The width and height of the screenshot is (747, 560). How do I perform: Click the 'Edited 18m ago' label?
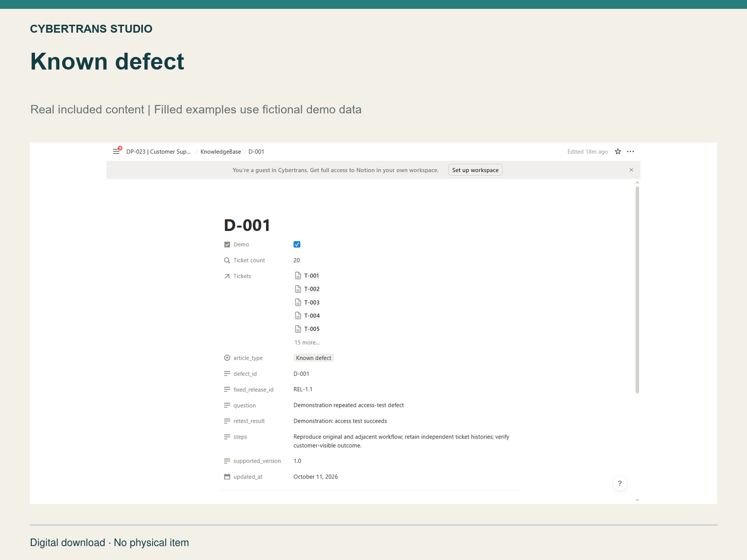(588, 152)
